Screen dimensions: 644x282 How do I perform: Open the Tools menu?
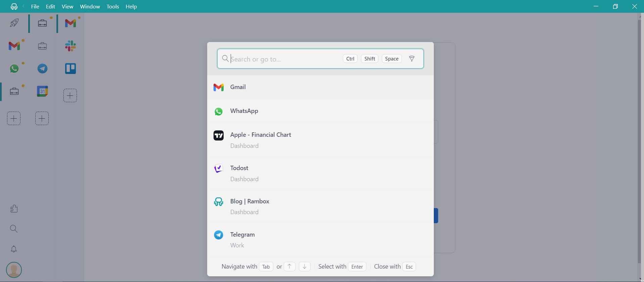[x=113, y=7]
